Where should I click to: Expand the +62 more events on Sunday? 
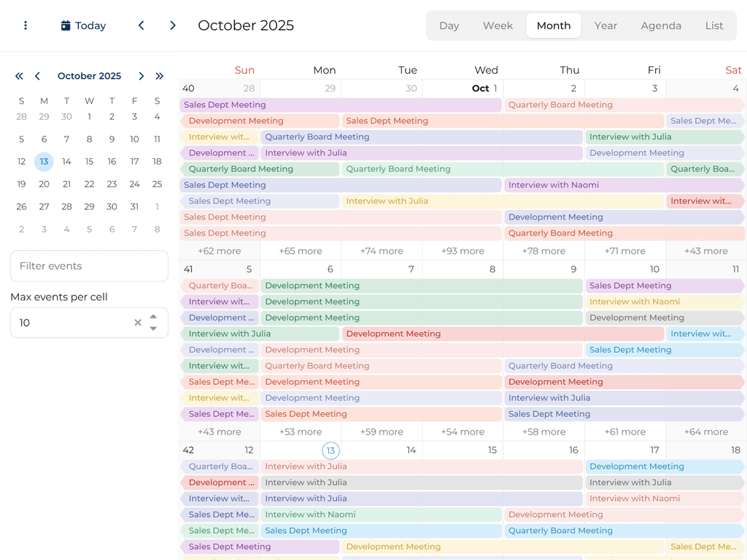[220, 251]
